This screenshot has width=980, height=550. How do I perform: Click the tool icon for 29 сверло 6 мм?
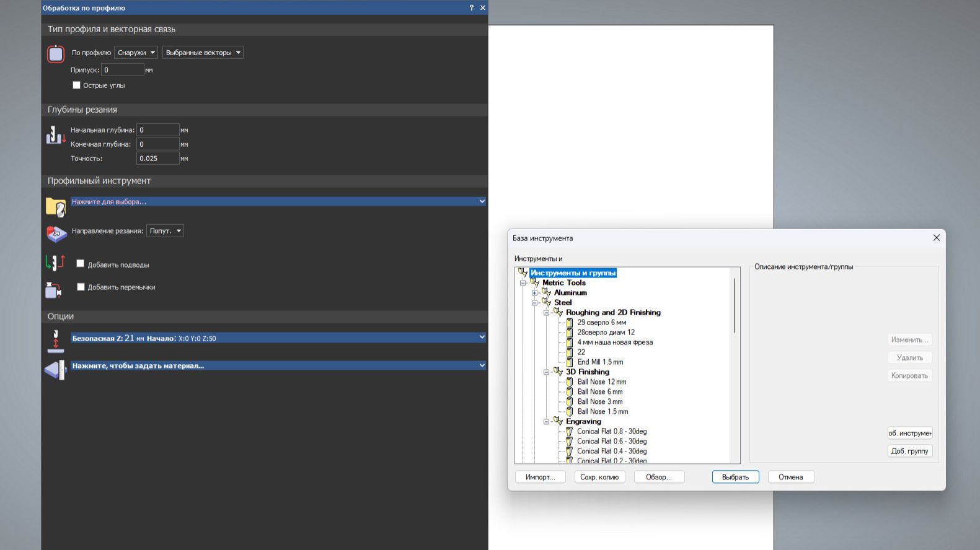click(x=570, y=322)
